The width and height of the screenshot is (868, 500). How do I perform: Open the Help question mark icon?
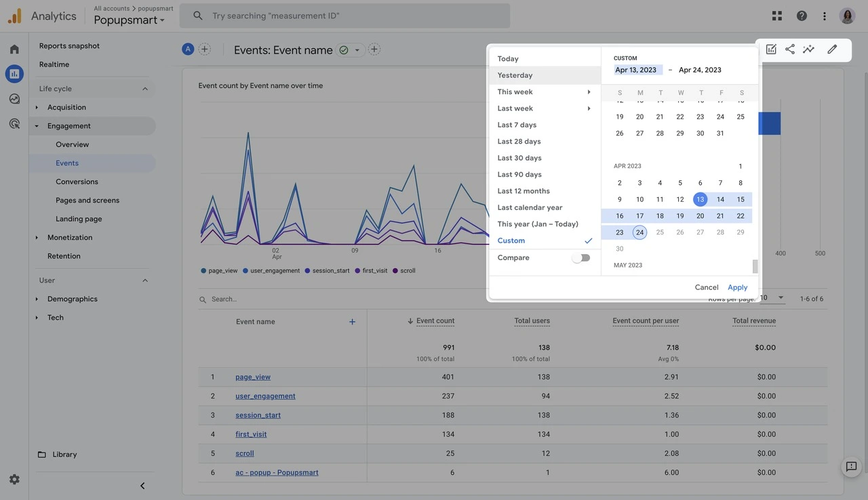(802, 16)
